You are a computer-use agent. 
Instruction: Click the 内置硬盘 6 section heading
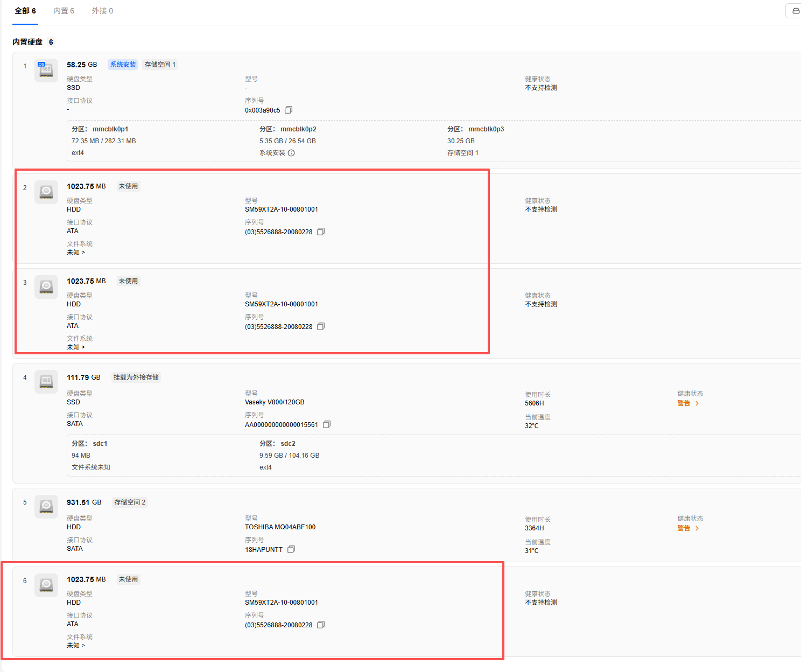click(33, 42)
